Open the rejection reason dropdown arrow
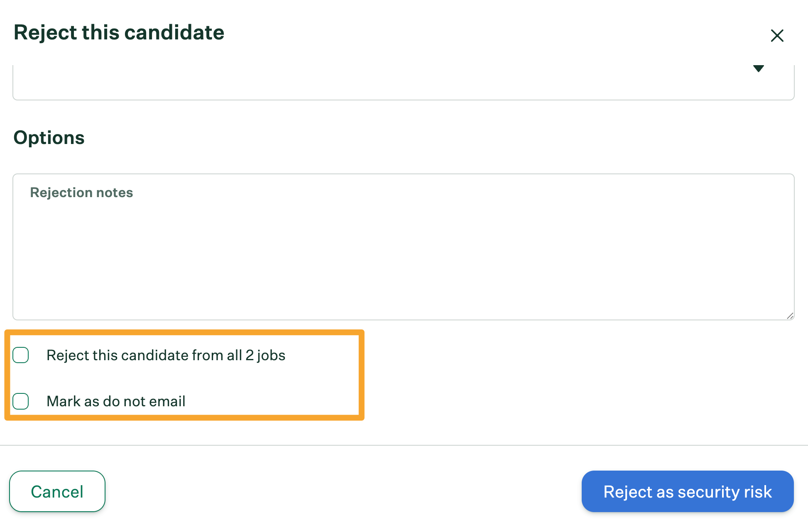Viewport: 808px width, 532px height. coord(758,69)
